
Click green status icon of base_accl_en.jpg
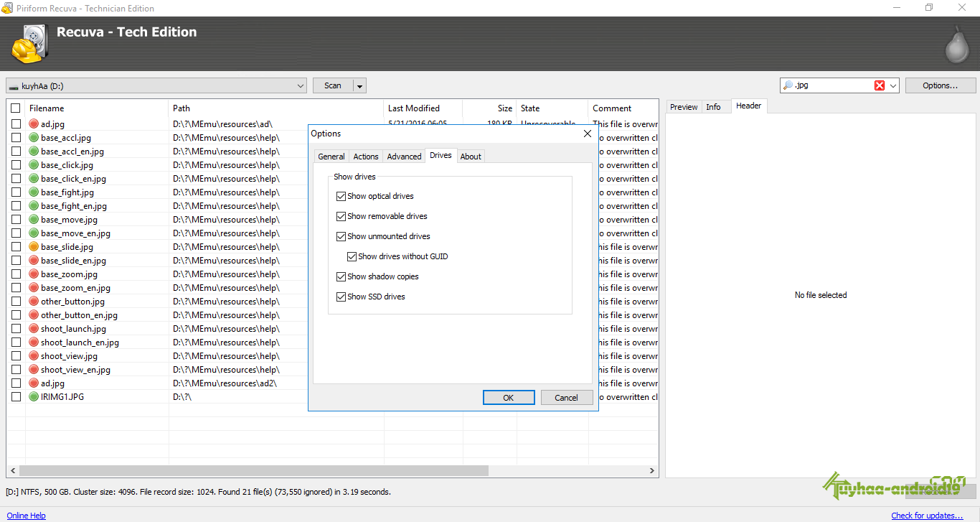34,152
